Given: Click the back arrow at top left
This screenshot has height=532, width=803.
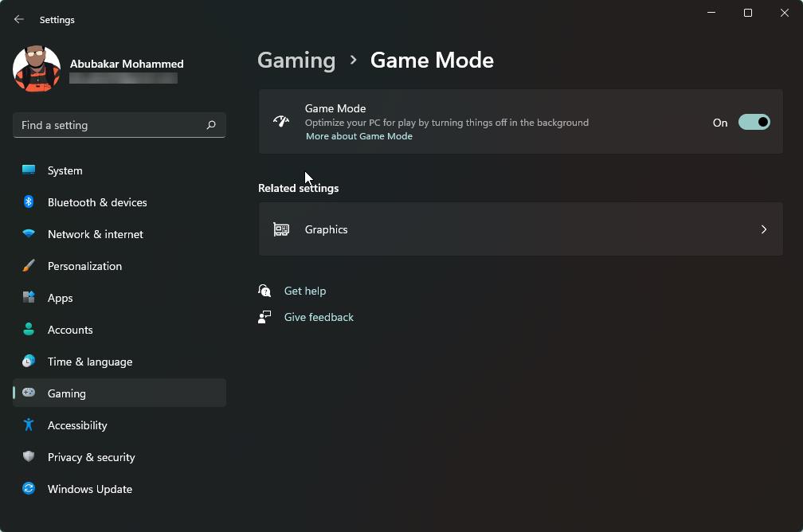Looking at the screenshot, I should pos(18,19).
